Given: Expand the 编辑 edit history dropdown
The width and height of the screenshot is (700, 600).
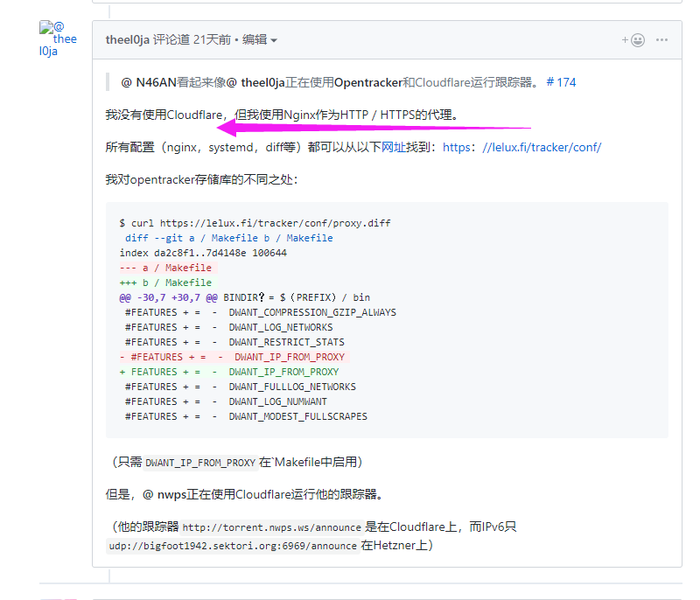Looking at the screenshot, I should click(260, 39).
